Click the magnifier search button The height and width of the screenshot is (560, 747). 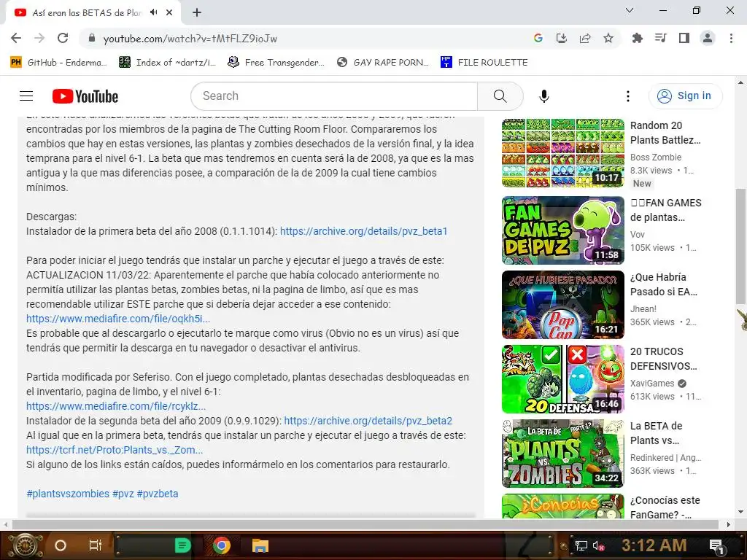(x=500, y=96)
